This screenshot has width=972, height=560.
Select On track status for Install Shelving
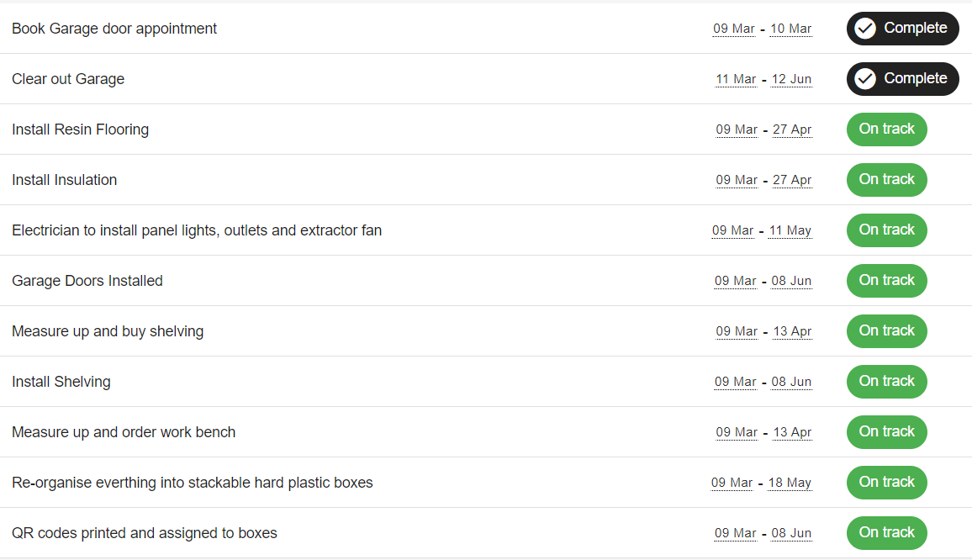pyautogui.click(x=886, y=382)
